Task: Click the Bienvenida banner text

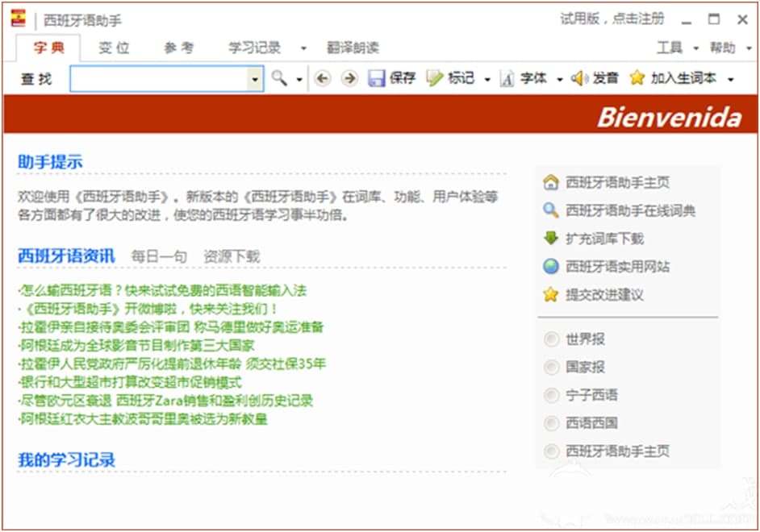Action: 670,117
